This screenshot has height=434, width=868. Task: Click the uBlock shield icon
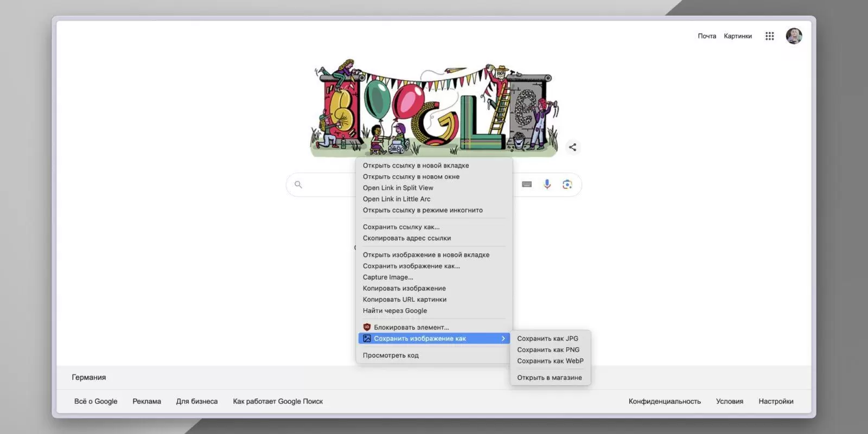point(367,327)
